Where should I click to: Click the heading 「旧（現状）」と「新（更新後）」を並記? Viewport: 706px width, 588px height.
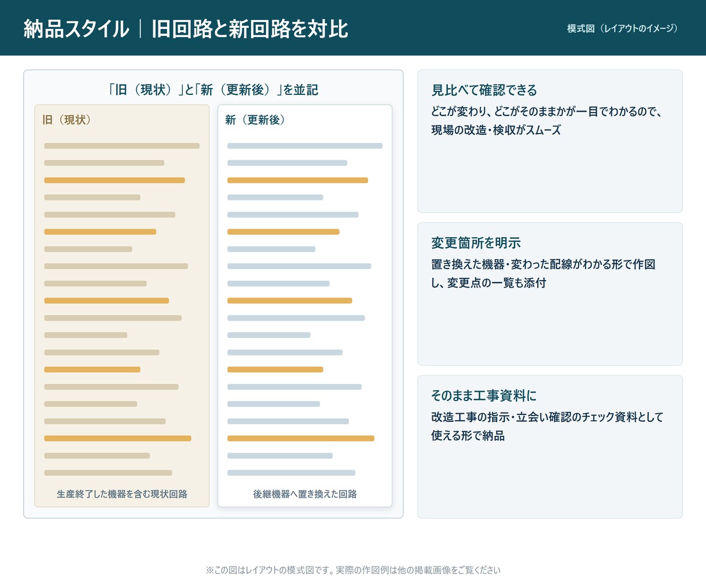pos(214,90)
